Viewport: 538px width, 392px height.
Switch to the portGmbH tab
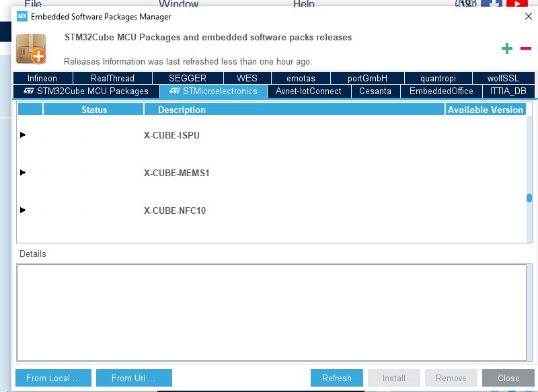click(x=367, y=78)
